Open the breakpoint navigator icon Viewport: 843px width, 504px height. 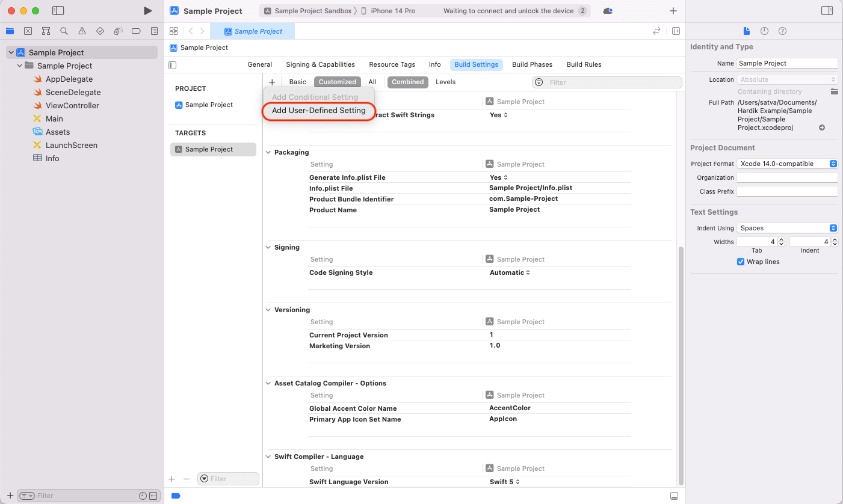(x=136, y=31)
